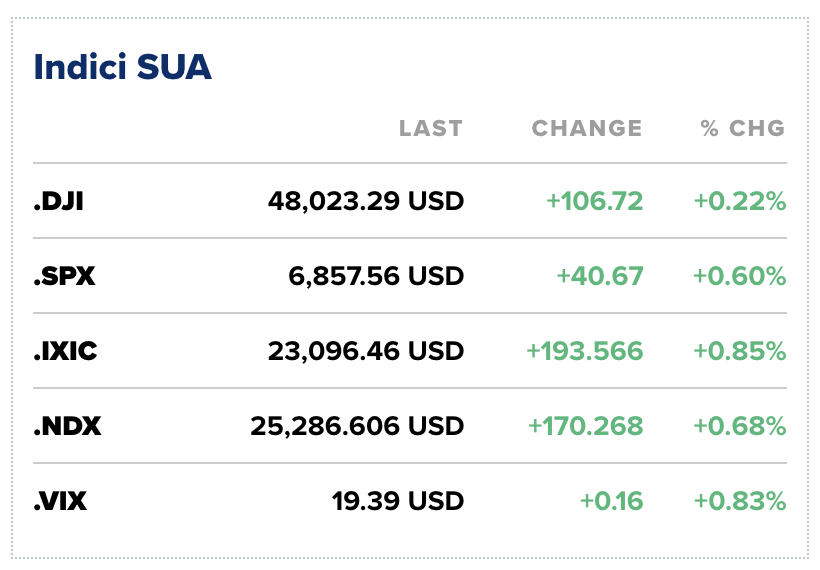Select the CHANGE column header

pos(587,129)
